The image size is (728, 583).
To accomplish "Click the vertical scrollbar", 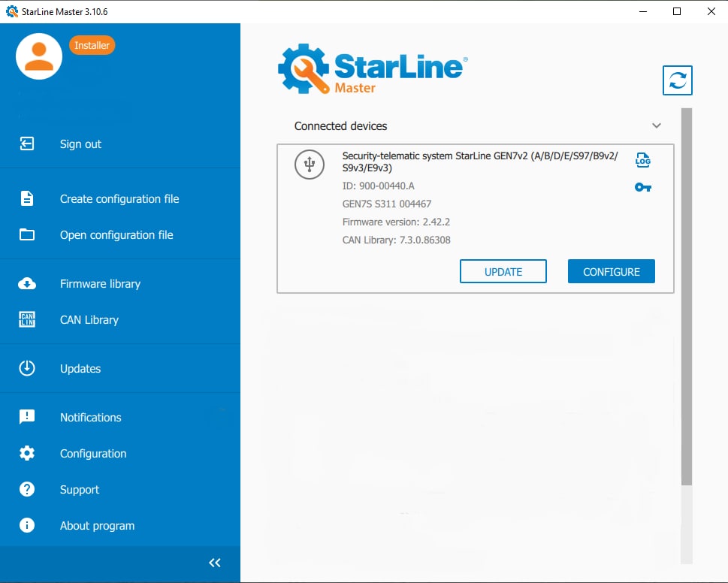I will pyautogui.click(x=686, y=301).
